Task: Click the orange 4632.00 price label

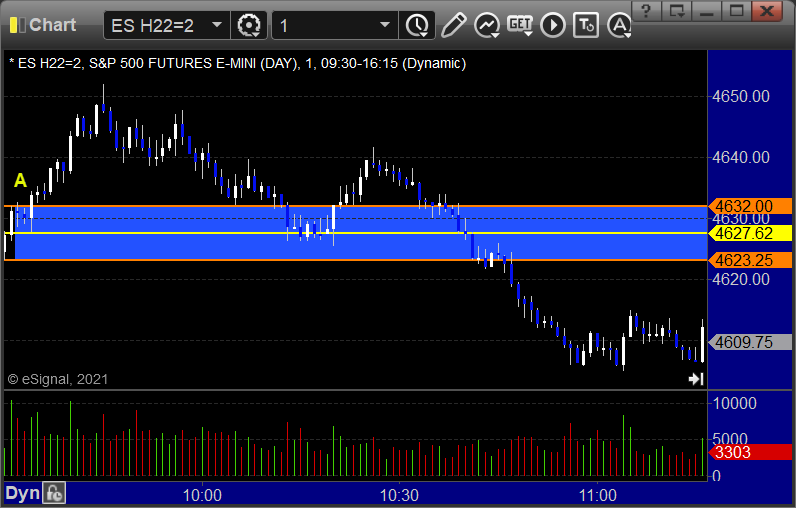Action: pos(750,206)
